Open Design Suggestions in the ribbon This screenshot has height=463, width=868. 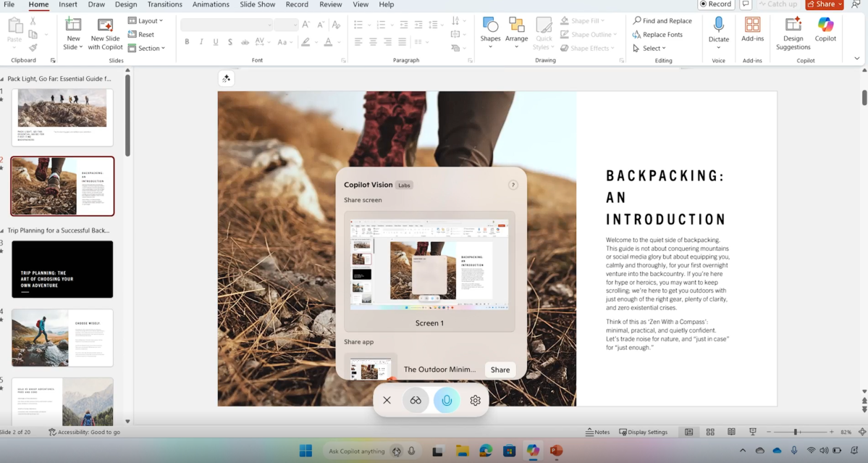point(793,33)
